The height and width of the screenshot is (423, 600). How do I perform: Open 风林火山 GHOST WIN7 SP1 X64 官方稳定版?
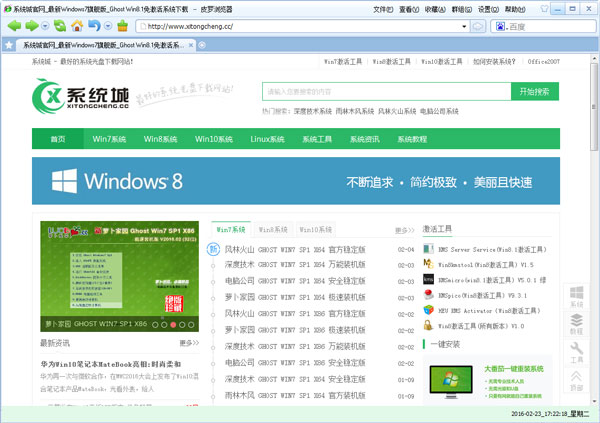click(295, 250)
